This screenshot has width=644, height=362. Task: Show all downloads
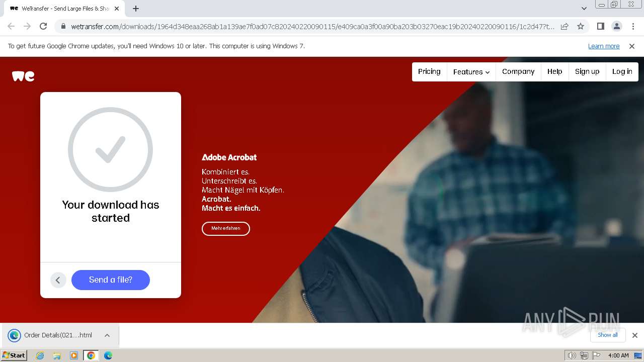[x=608, y=335]
